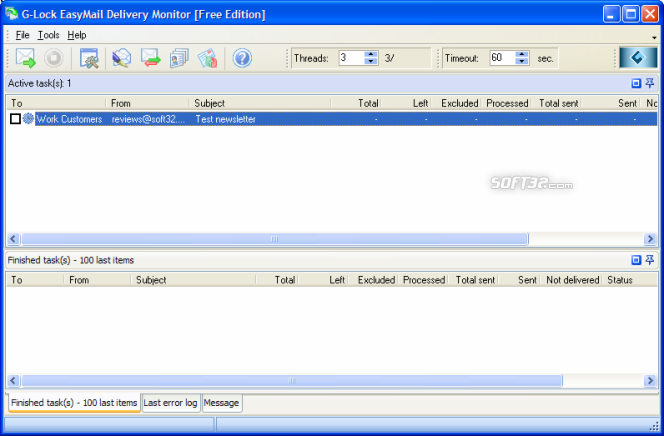Click left arrow of active tasks scrollbar

pyautogui.click(x=13, y=239)
